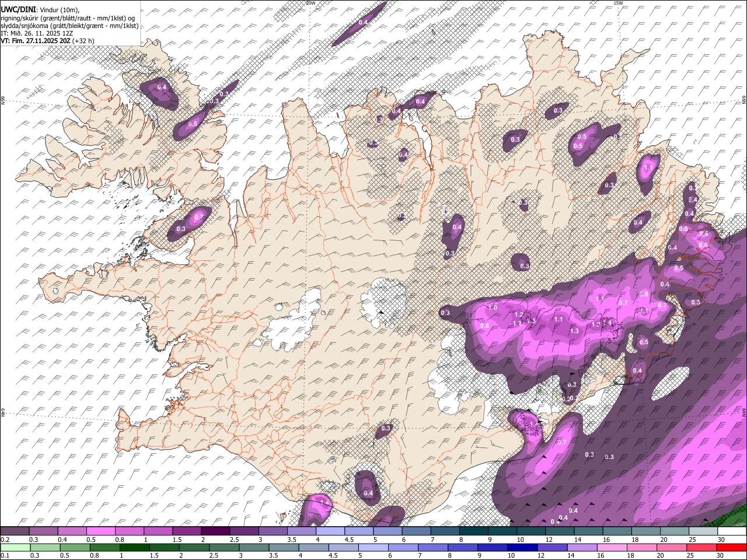Select the lower light pink swatch at 16

pos(612,547)
